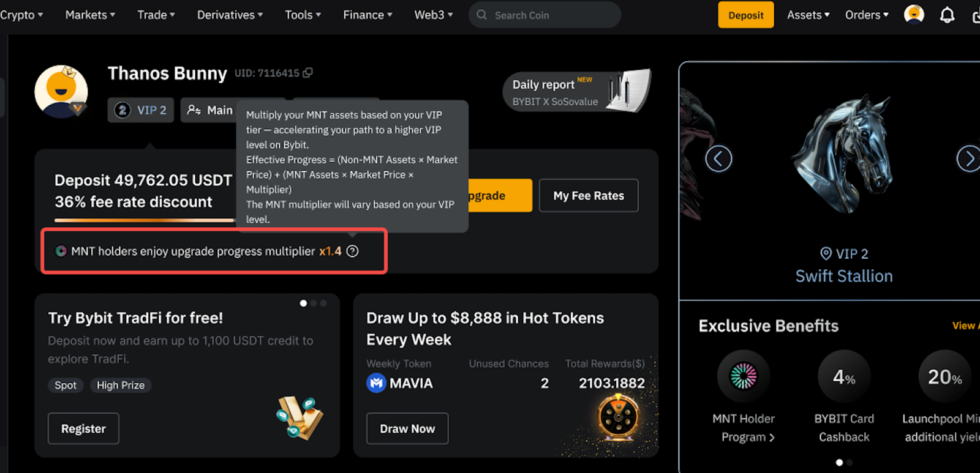980x473 pixels.
Task: Open the profile avatar in top bar
Action: 914,14
